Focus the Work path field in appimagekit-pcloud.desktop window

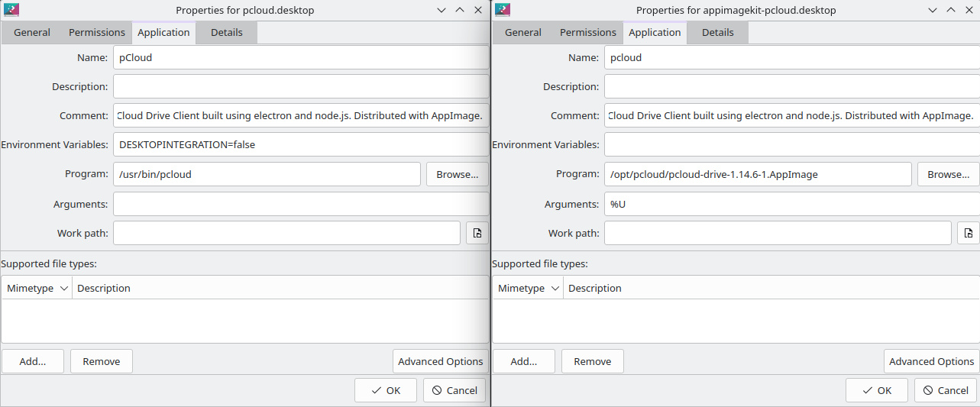coord(778,233)
